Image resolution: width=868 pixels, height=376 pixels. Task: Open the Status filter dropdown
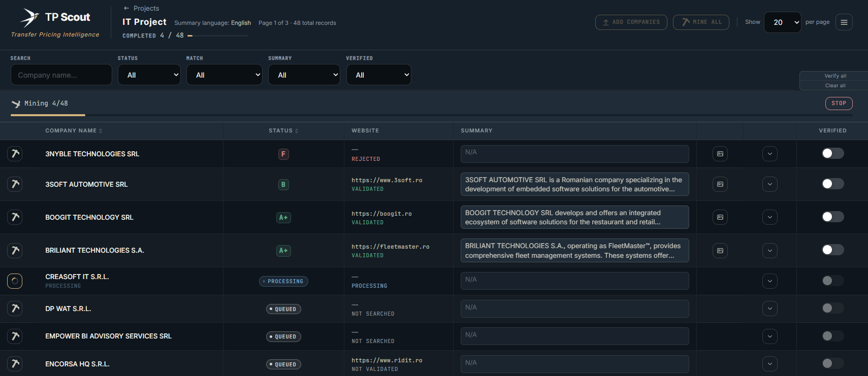(x=149, y=75)
